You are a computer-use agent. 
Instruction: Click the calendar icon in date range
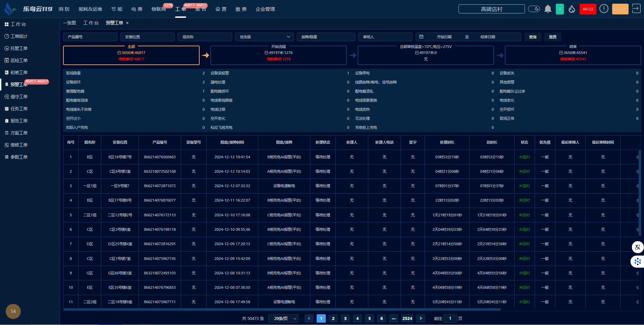tap(421, 37)
